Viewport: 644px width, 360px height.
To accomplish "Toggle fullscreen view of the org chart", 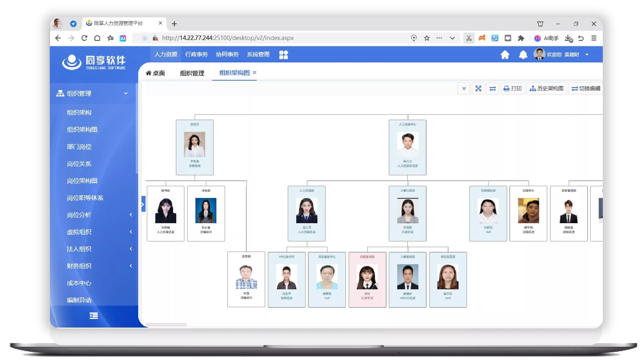I will [x=478, y=88].
